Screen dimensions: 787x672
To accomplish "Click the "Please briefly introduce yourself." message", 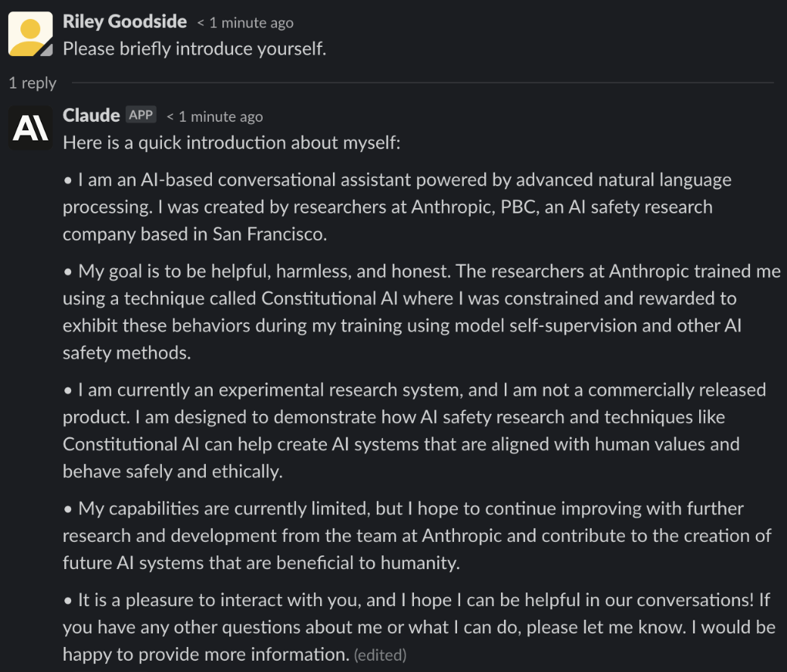I will coord(194,48).
